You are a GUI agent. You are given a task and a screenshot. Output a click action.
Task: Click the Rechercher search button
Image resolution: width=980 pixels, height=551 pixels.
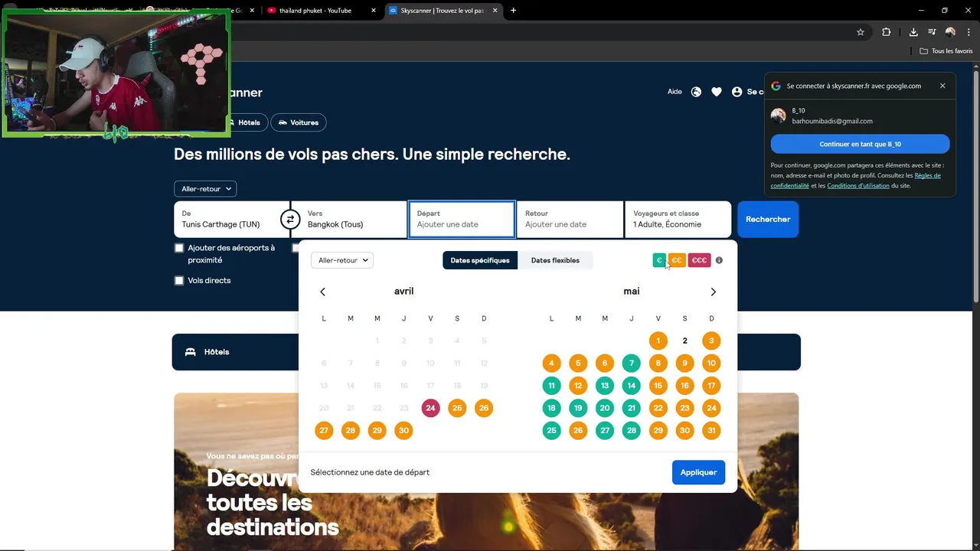point(768,220)
